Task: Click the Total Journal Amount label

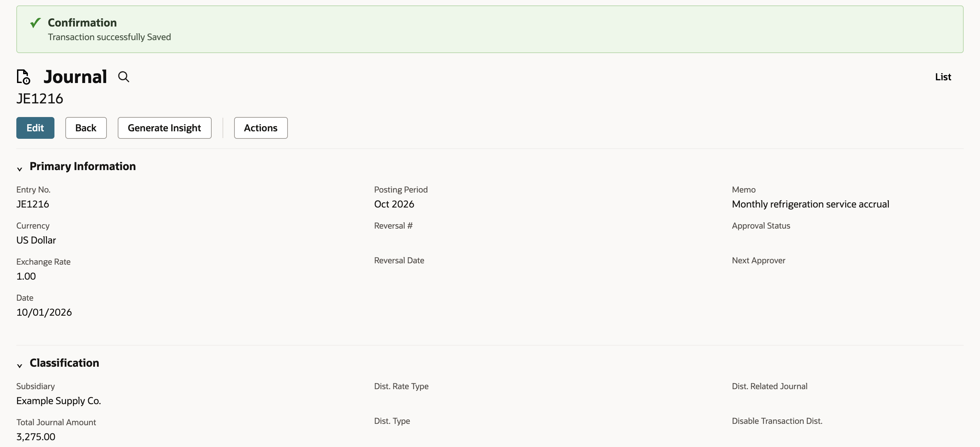Action: pos(56,422)
